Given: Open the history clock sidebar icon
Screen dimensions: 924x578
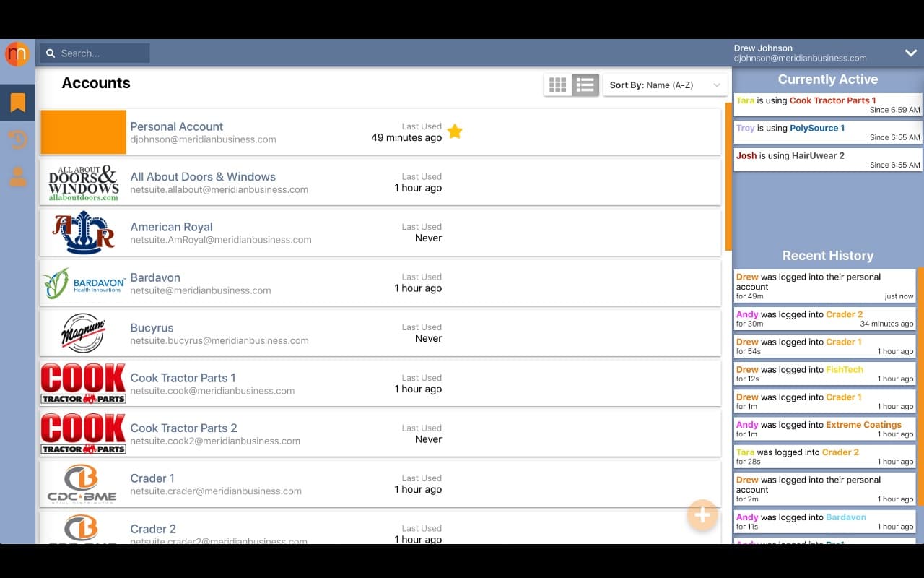Looking at the screenshot, I should [17, 139].
